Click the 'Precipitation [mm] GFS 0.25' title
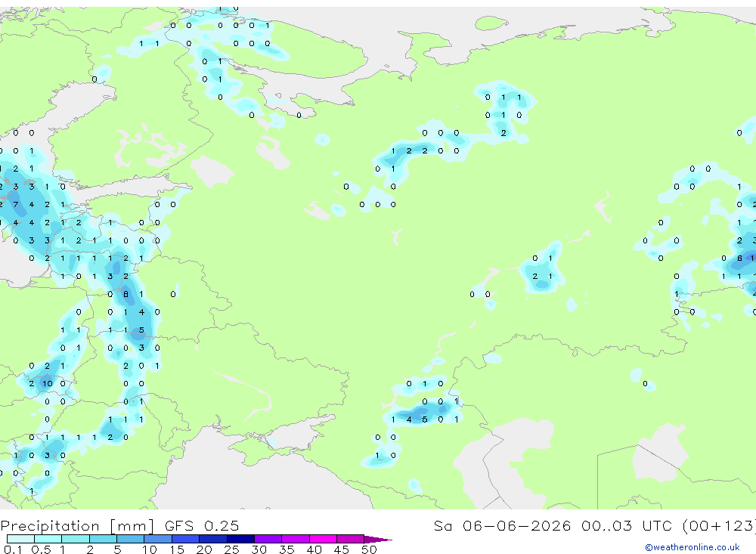The width and height of the screenshot is (756, 554). [x=119, y=525]
